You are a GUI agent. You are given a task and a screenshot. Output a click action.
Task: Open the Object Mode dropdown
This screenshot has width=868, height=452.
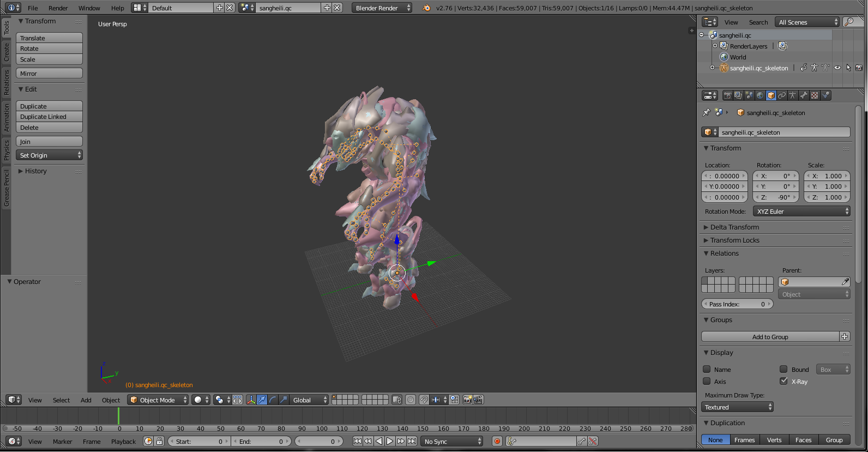point(158,400)
